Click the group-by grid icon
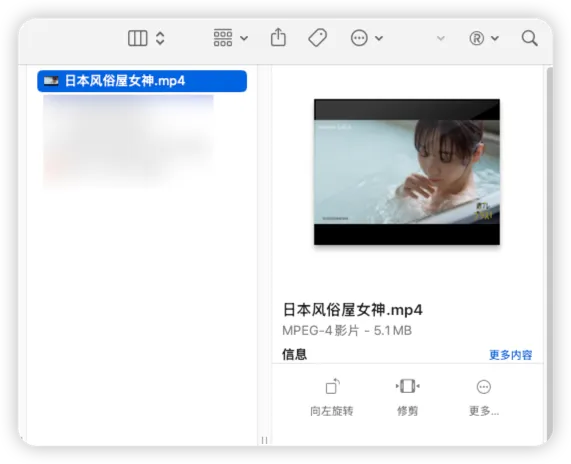 223,38
